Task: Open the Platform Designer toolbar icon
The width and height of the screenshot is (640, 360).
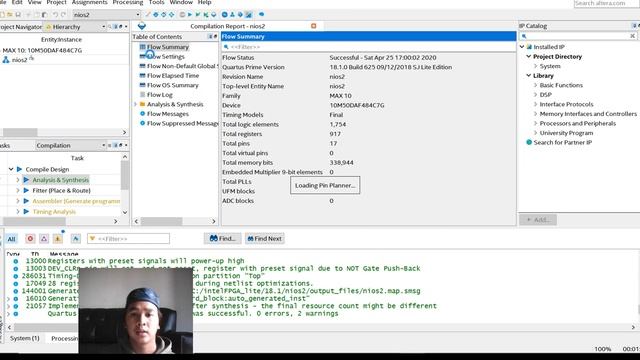Action: 249,15
